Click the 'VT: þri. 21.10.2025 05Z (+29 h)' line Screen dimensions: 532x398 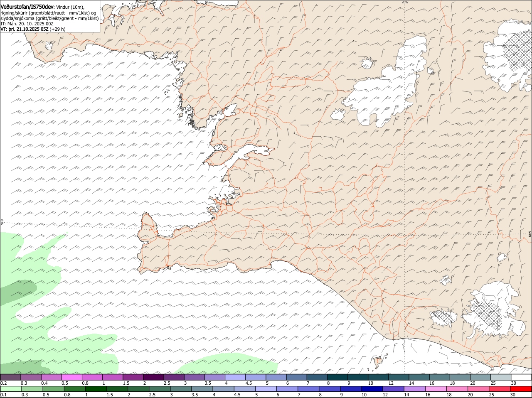click(x=33, y=29)
